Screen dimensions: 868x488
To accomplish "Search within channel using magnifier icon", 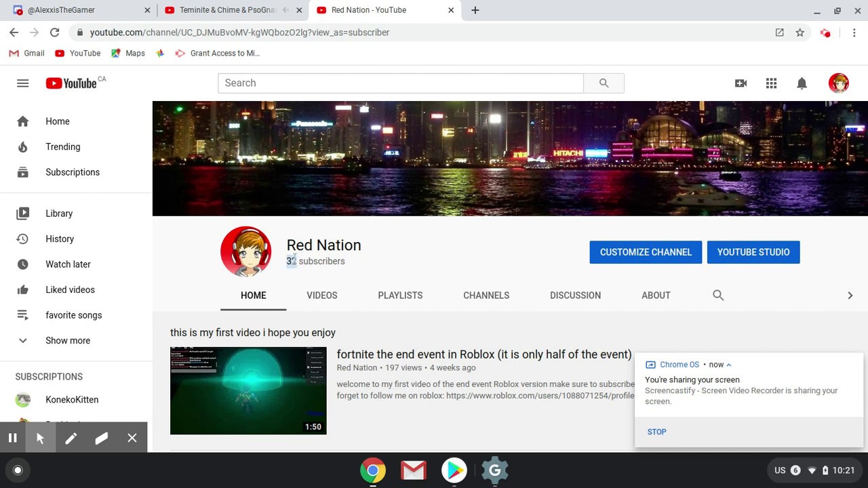I will 718,295.
